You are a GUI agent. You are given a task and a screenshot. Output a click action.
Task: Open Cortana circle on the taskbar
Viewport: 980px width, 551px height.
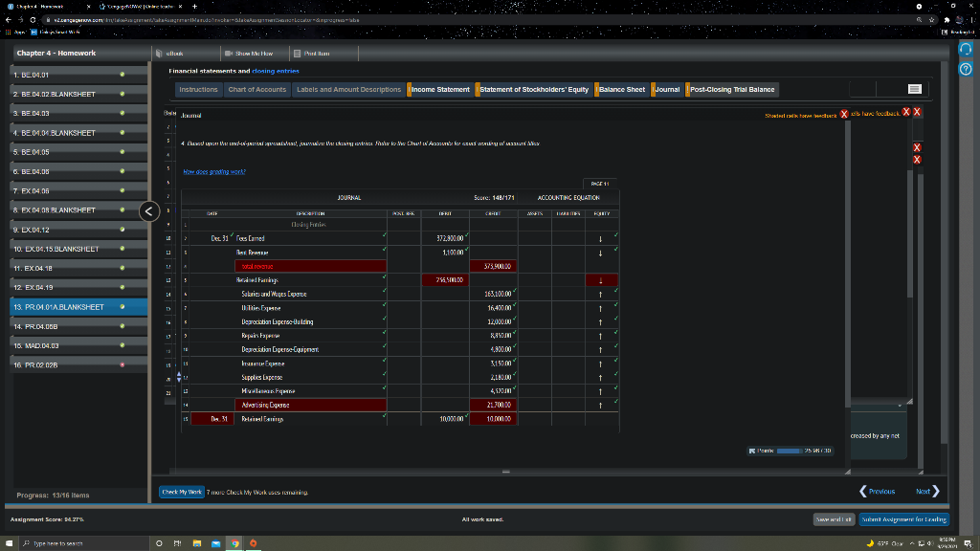coord(159,543)
